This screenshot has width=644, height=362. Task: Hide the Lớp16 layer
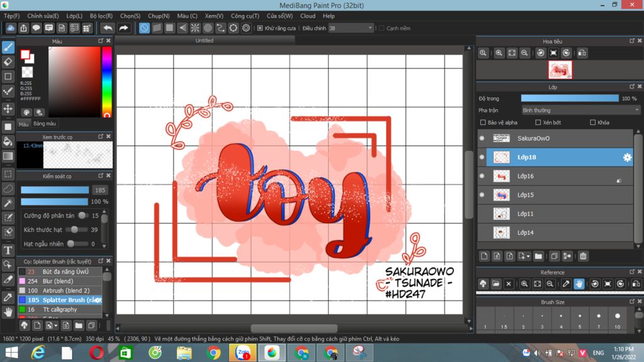point(482,176)
